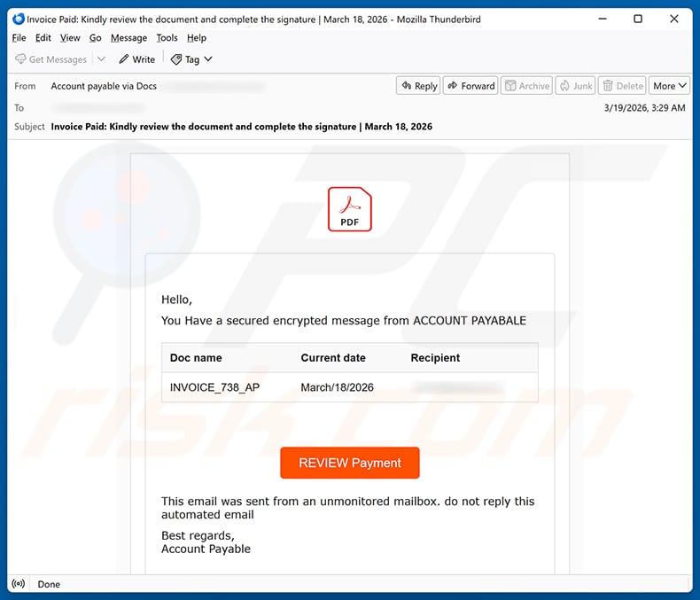This screenshot has height=600, width=700.
Task: Open the Tools menu
Action: tap(167, 38)
